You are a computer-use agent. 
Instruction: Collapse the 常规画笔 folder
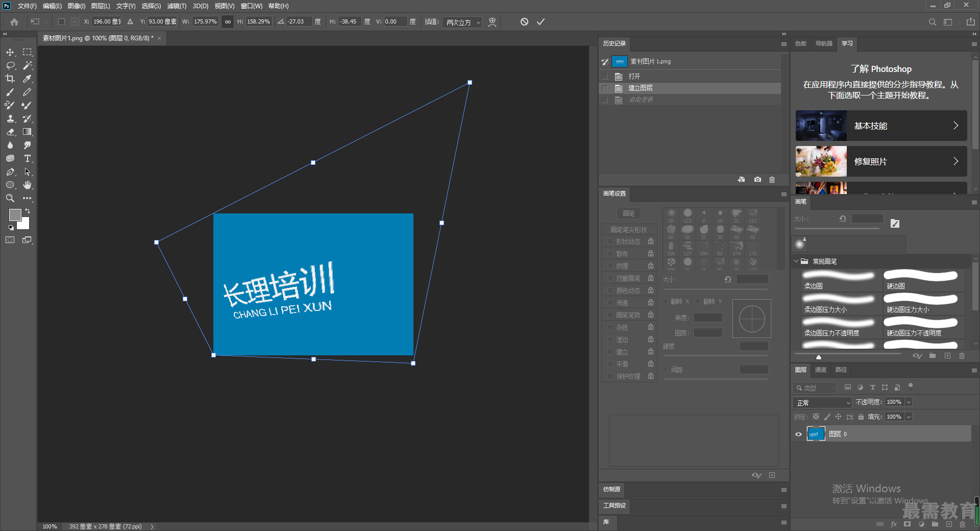coord(796,261)
